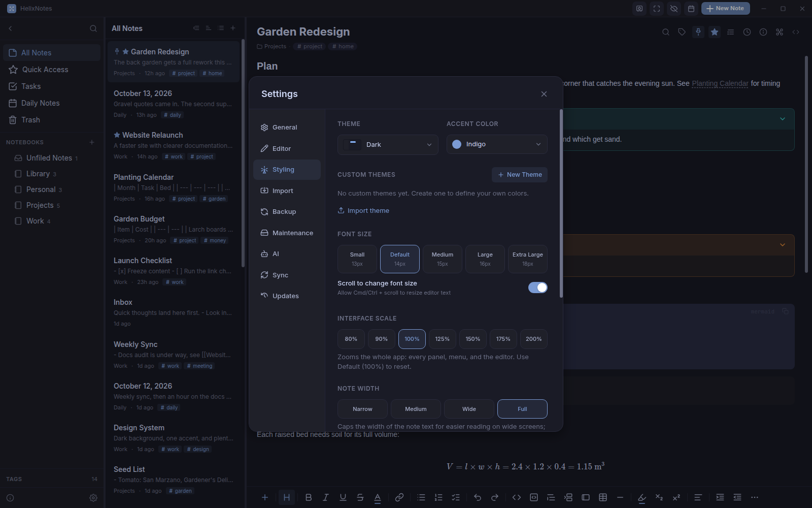Open the Updates settings section

click(x=287, y=296)
